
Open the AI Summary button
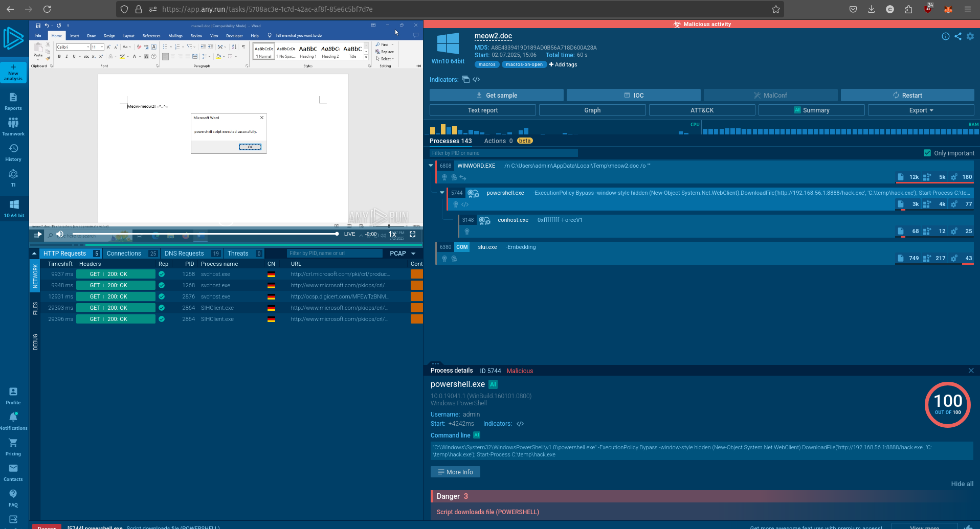[811, 110]
